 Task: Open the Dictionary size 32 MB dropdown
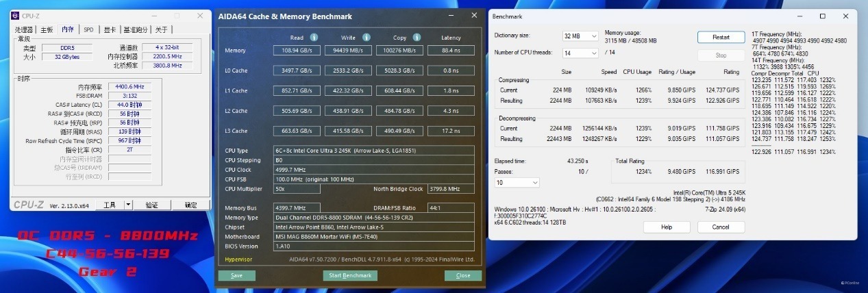click(x=580, y=36)
